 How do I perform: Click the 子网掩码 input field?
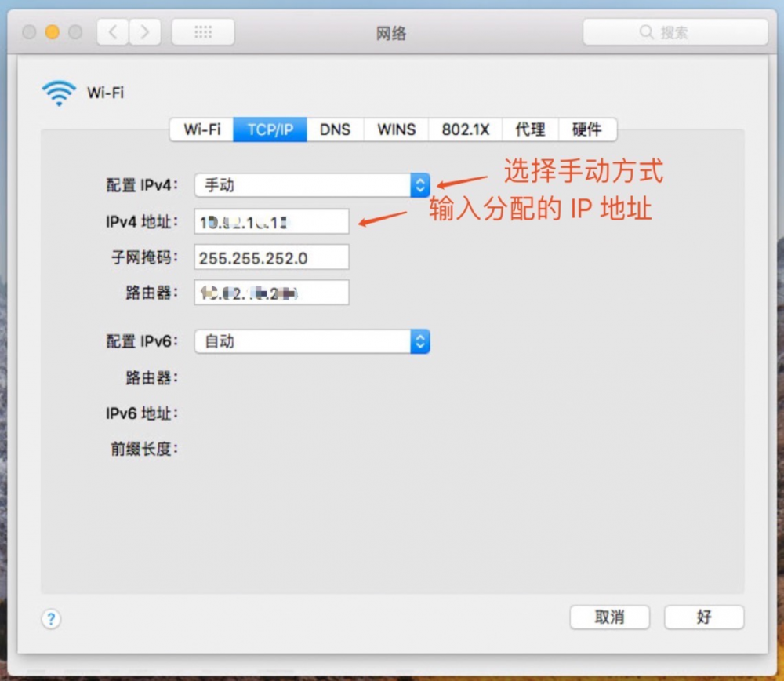(x=270, y=257)
